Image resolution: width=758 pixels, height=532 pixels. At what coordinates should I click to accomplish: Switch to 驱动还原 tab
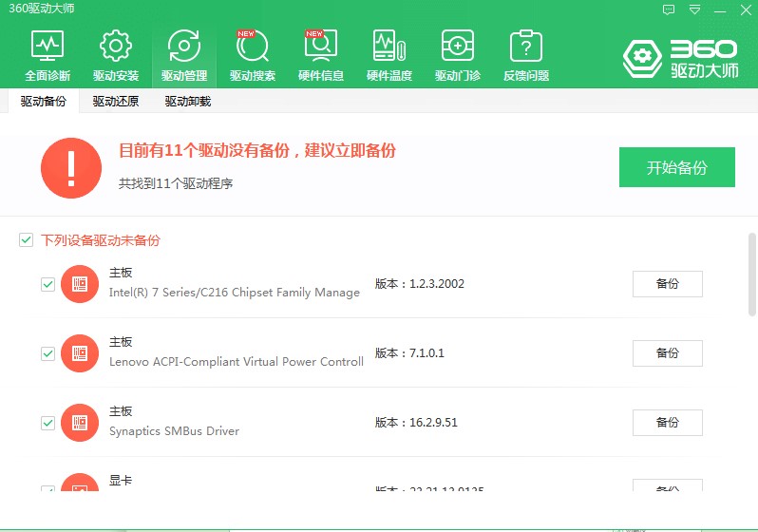click(x=116, y=101)
